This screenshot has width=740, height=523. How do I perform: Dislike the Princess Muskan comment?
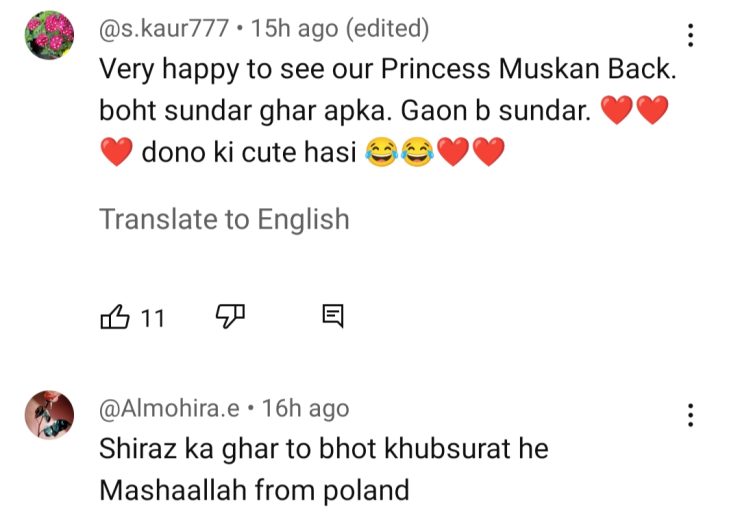pyautogui.click(x=231, y=318)
